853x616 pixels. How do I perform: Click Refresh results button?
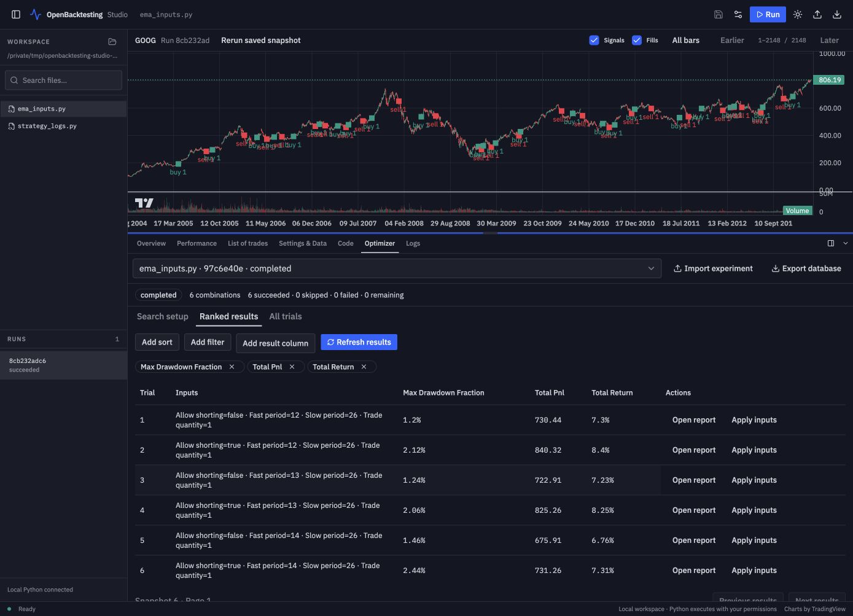359,342
